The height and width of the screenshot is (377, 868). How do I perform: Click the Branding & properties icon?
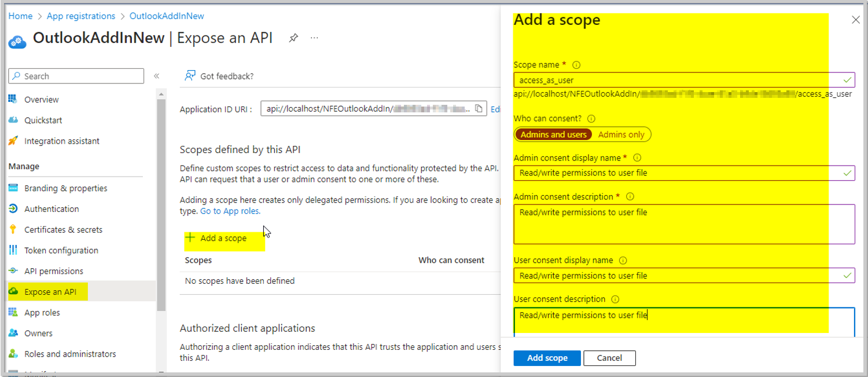pos(13,188)
